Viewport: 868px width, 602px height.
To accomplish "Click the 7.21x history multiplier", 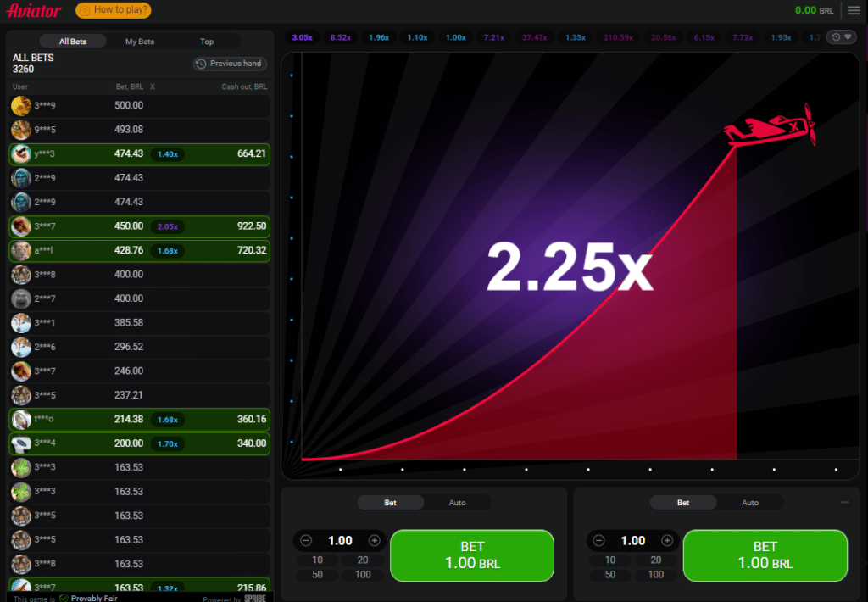I will click(494, 37).
